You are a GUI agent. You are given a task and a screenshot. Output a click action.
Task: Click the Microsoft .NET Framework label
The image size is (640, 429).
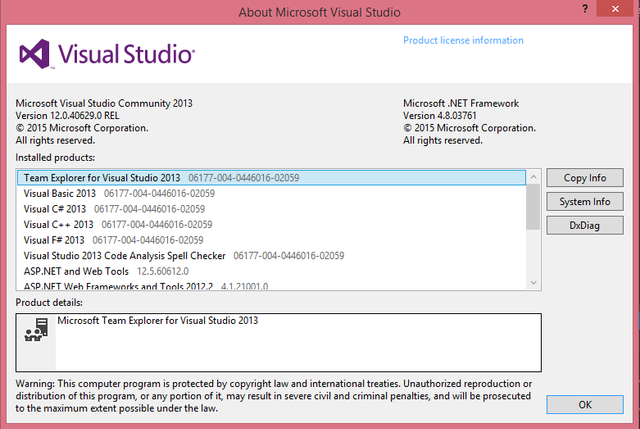point(461,103)
